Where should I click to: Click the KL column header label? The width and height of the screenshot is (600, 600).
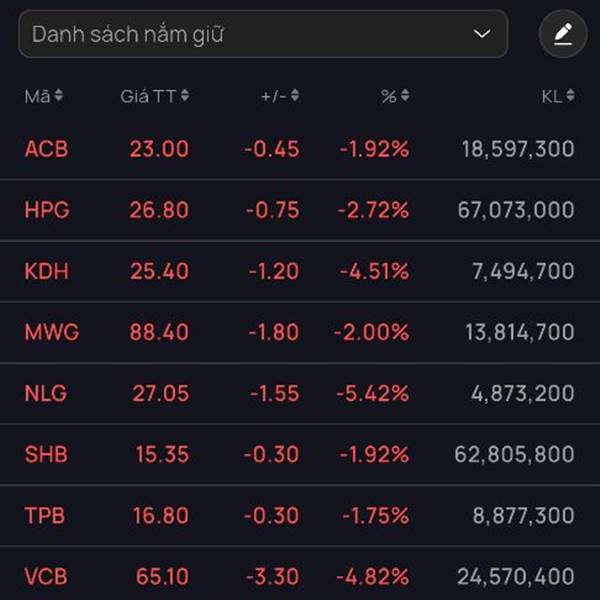[551, 96]
